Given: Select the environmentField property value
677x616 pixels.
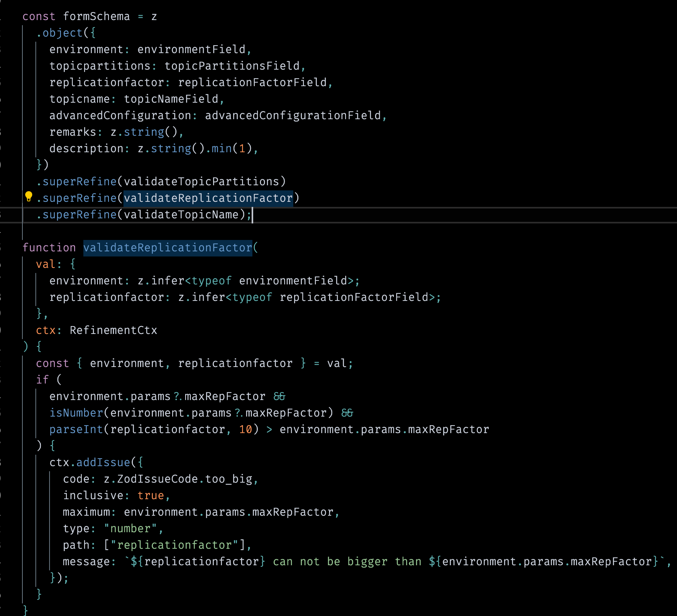Looking at the screenshot, I should point(192,49).
